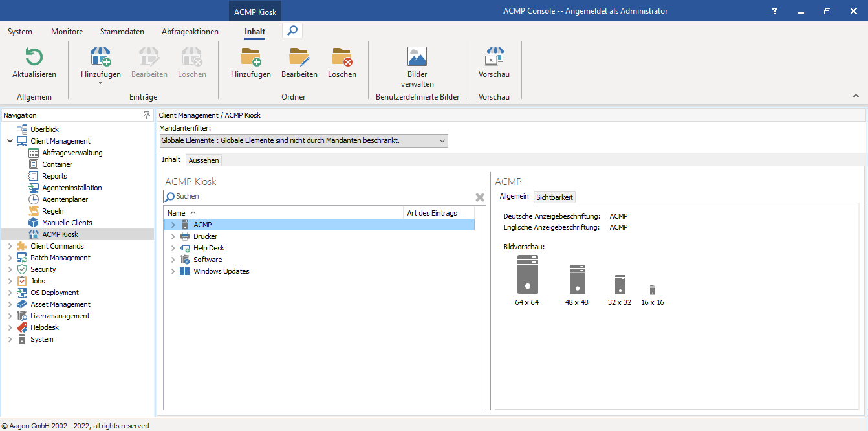
Task: Open the Mandantenfilter dropdown
Action: (442, 140)
